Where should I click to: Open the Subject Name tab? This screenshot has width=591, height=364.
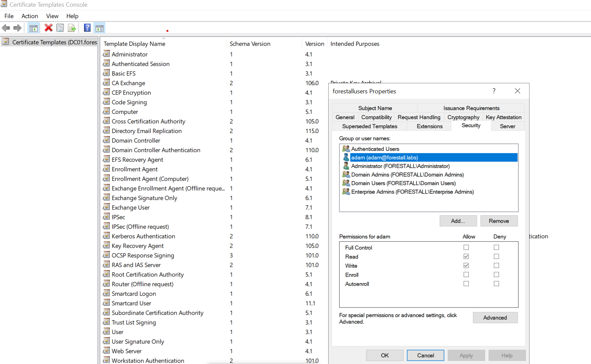click(x=375, y=108)
